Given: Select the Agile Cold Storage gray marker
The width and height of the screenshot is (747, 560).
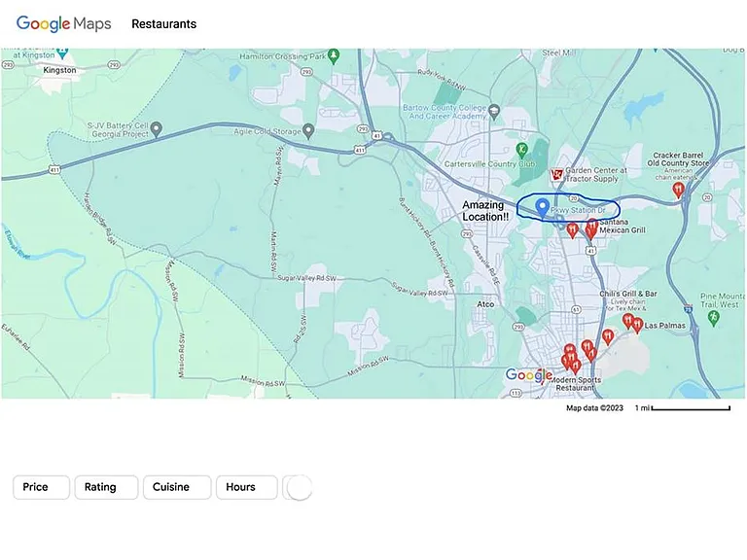Looking at the screenshot, I should [308, 130].
